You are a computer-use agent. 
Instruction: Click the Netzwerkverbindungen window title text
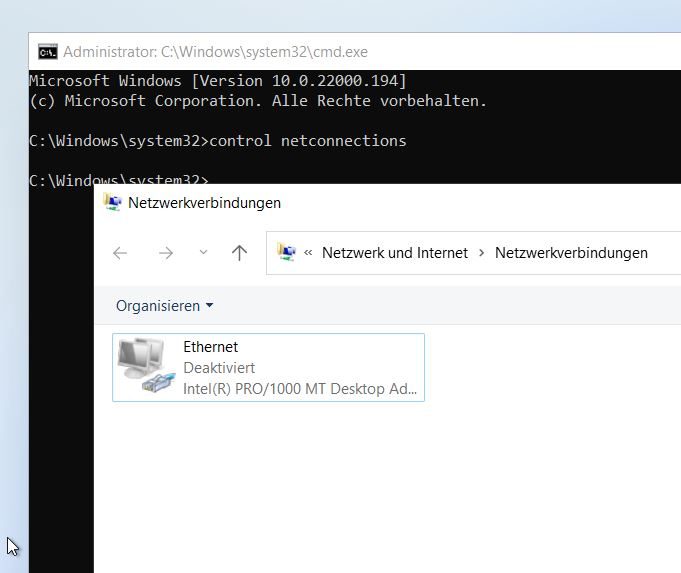coord(205,203)
